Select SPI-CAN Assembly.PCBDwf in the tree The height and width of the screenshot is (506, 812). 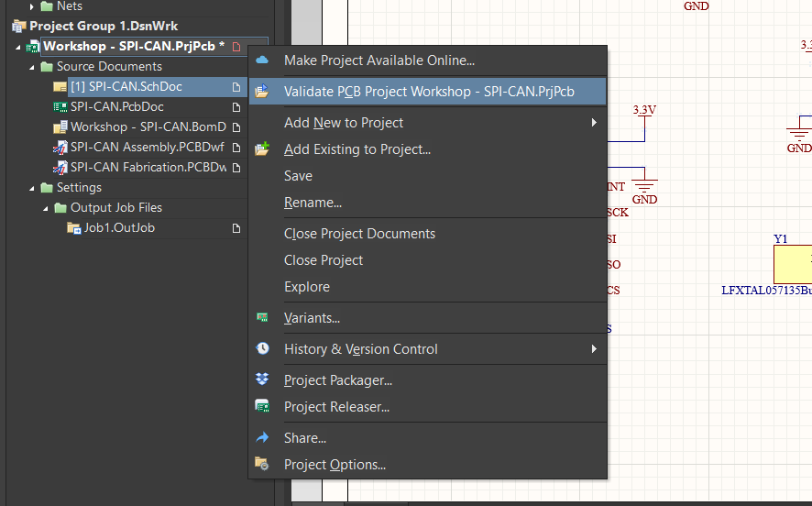click(x=147, y=147)
